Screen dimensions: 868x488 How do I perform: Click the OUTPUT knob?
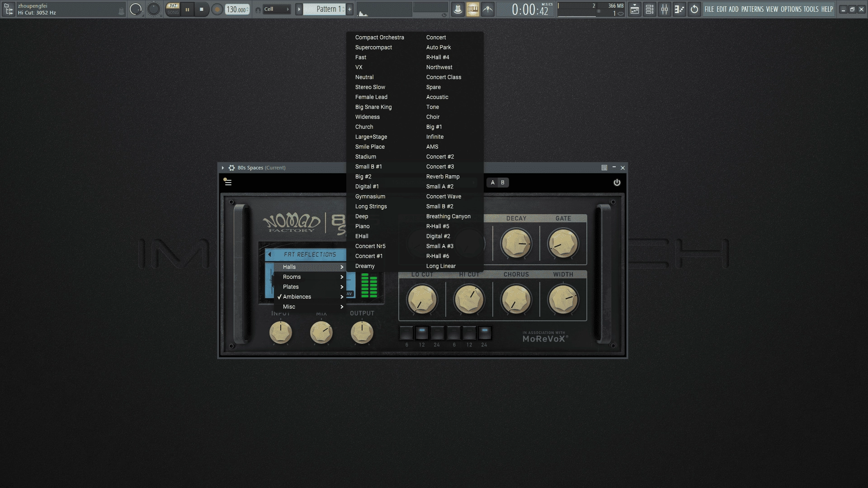362,333
